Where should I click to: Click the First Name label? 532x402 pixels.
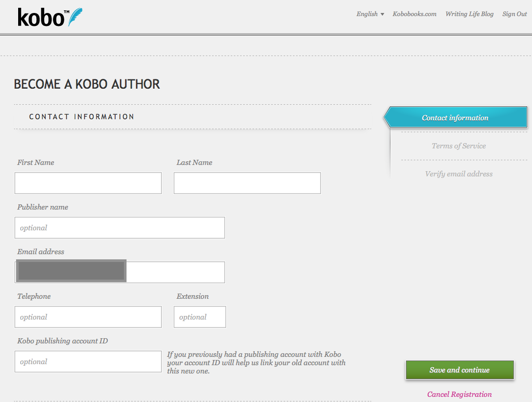(x=36, y=163)
